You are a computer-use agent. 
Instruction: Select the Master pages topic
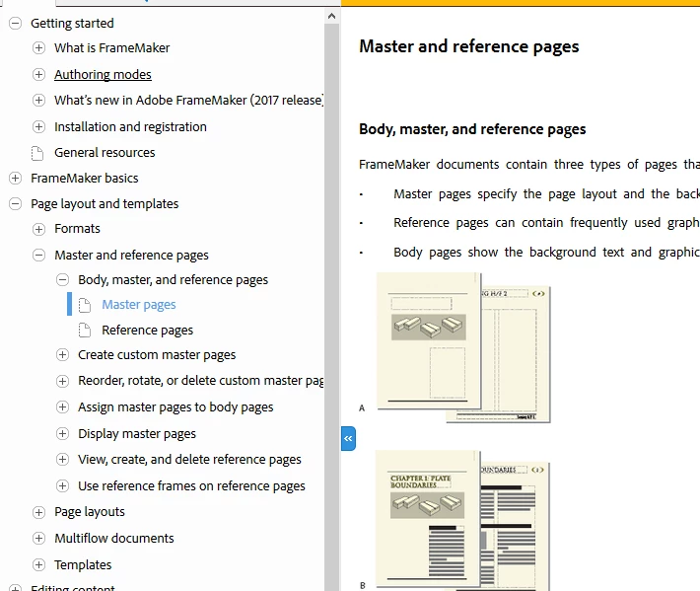pos(139,305)
